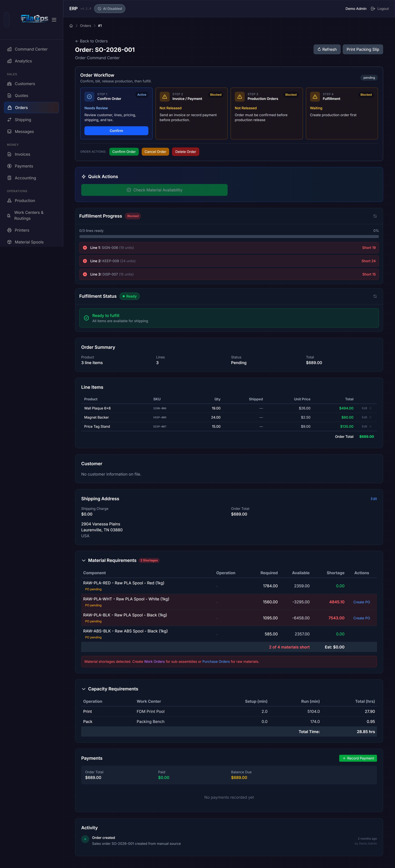The height and width of the screenshot is (868, 395).
Task: Click the Cancel Order button
Action: coord(155,152)
